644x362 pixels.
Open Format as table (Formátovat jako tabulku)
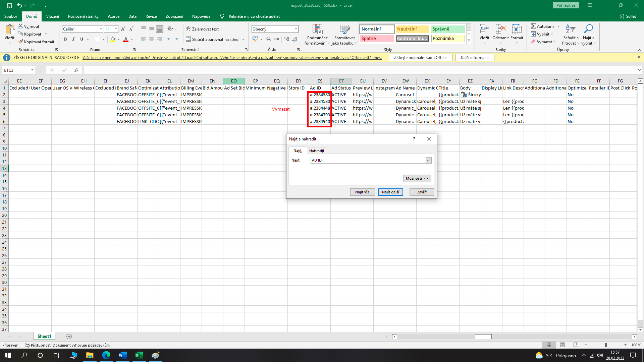[x=344, y=34]
